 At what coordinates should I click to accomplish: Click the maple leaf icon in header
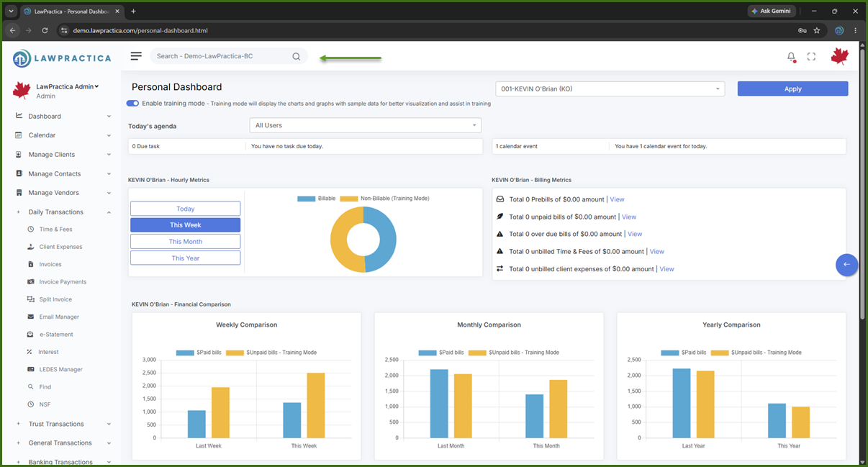(839, 56)
